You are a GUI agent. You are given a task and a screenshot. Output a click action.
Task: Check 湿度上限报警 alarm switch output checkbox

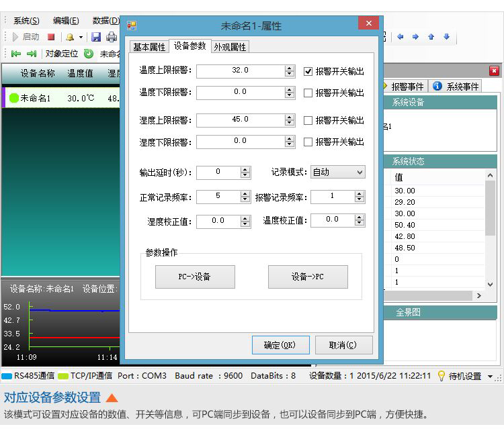click(x=308, y=120)
